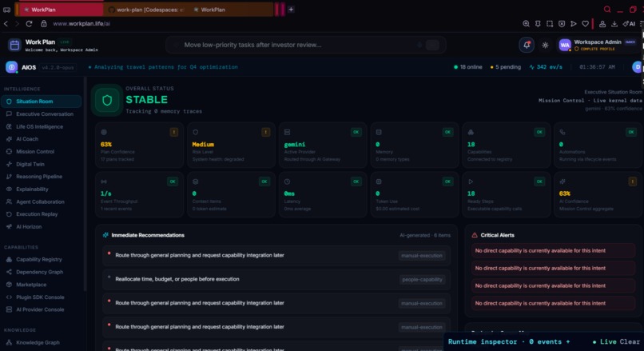This screenshot has height=351, width=644.
Task: Click the 5 pending status indicator
Action: (x=505, y=67)
